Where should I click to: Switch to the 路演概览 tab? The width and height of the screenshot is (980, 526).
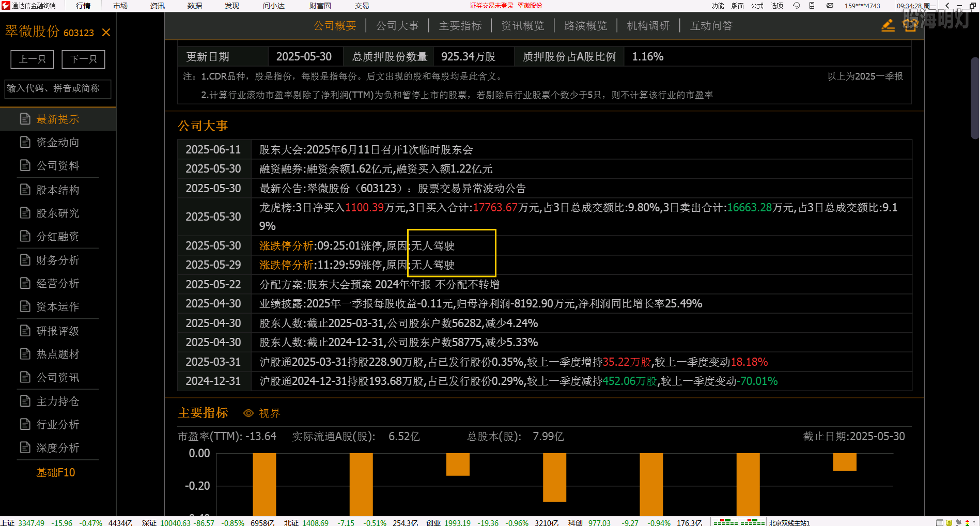tap(586, 26)
